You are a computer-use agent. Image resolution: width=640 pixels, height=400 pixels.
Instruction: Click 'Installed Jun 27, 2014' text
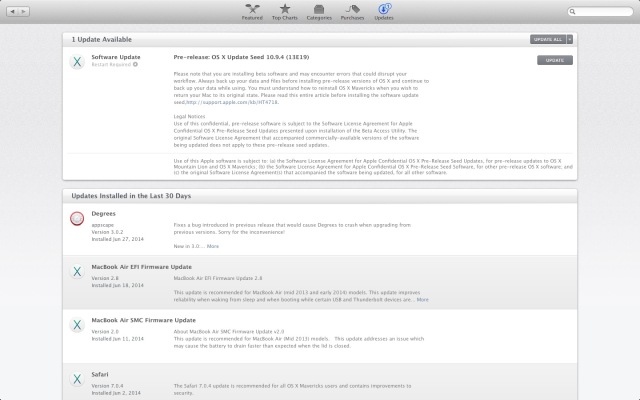pyautogui.click(x=118, y=239)
